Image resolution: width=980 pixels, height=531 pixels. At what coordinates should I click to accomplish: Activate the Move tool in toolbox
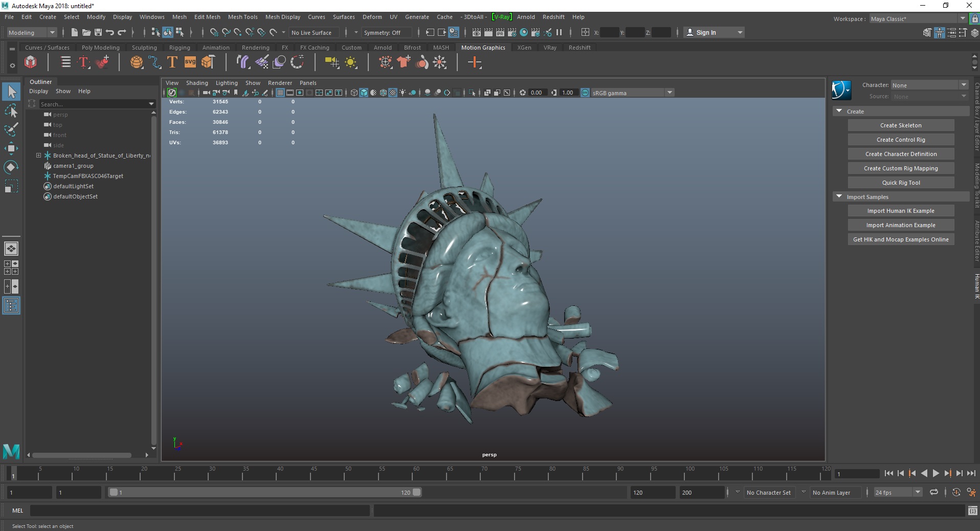point(11,148)
